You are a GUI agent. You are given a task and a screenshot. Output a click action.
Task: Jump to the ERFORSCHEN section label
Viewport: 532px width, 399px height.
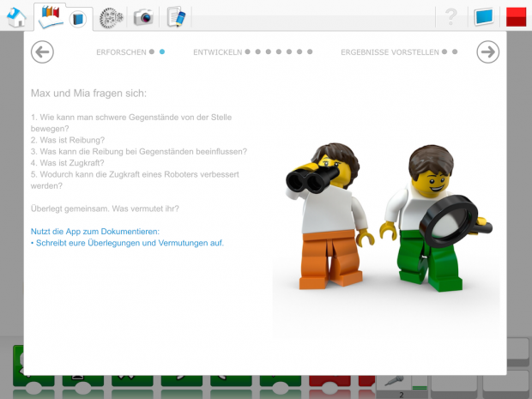[121, 52]
